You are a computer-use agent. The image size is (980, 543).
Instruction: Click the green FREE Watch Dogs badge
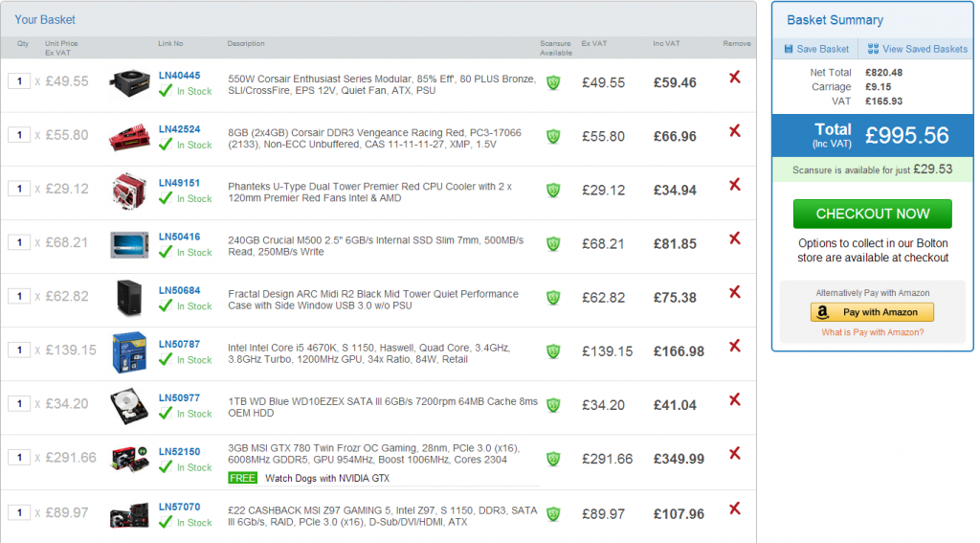coord(242,479)
